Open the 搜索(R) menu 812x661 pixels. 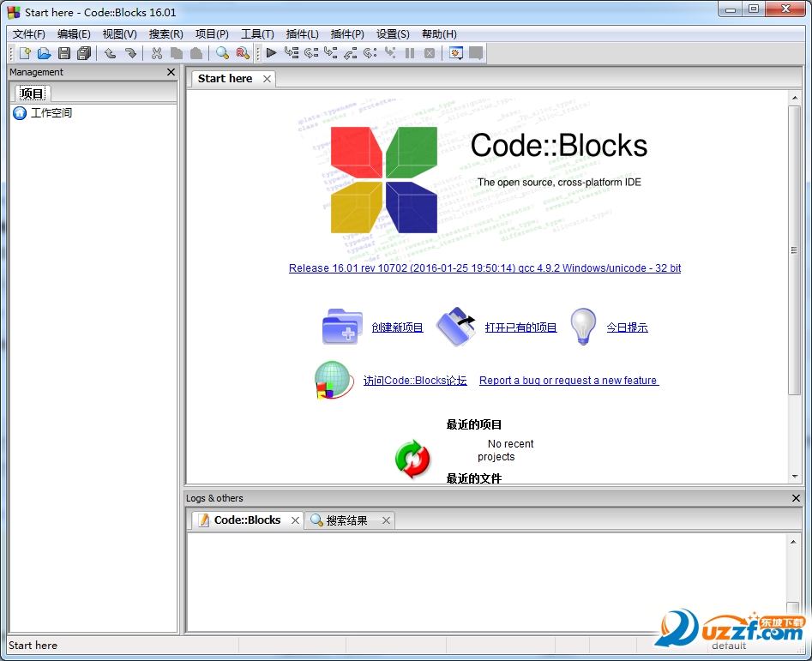tap(166, 34)
